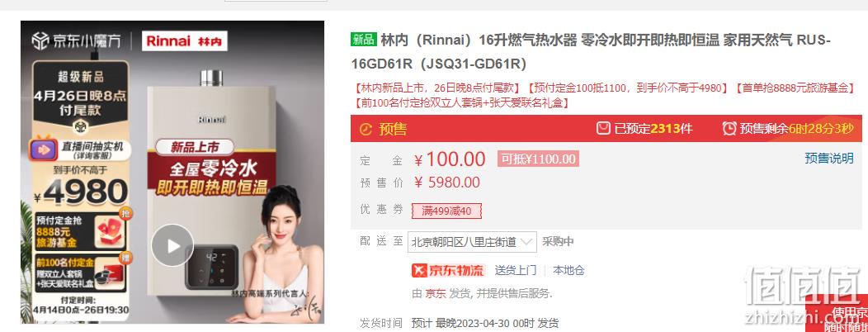
Task: Click the 直播间抽实机 live stream icon
Action: (45, 149)
